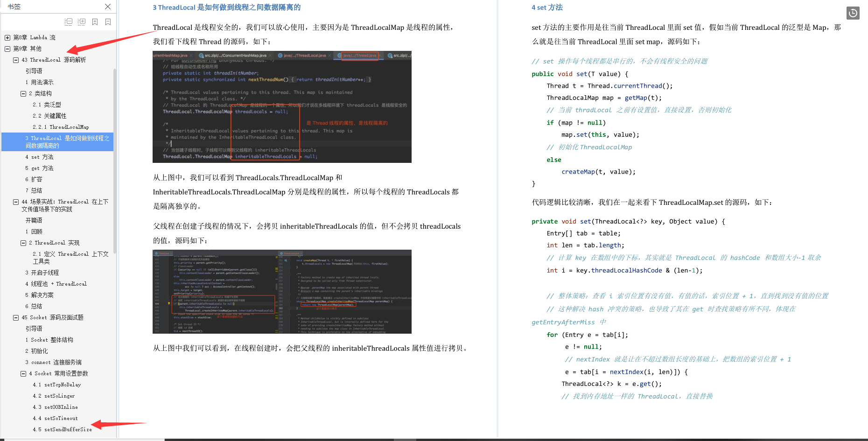Screen dimensions: 868x441
Task: Jump to bookmark 4.2 setSoLinger
Action: point(54,396)
